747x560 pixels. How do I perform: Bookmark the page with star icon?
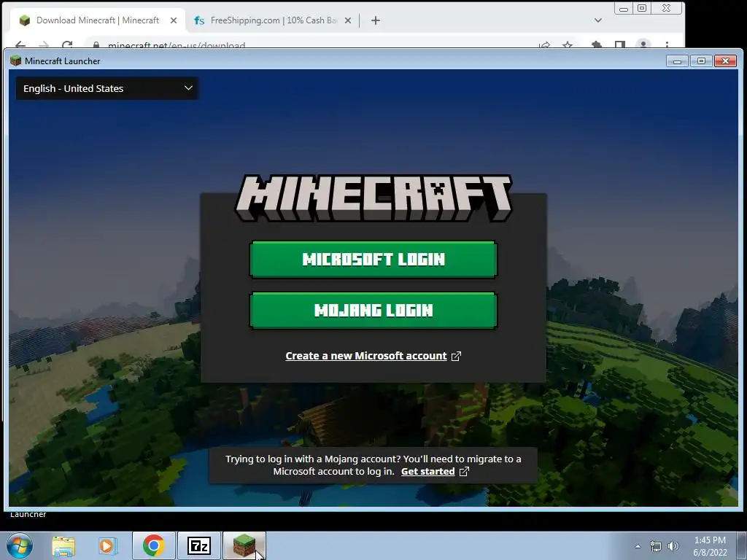pos(568,44)
